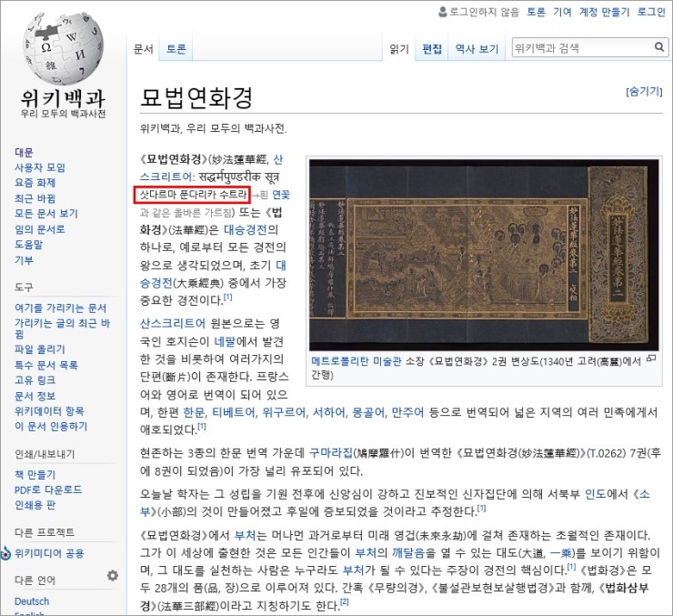Screen dimensions: 673x616
Task: Open 도움말 help link
Action: pos(29,244)
